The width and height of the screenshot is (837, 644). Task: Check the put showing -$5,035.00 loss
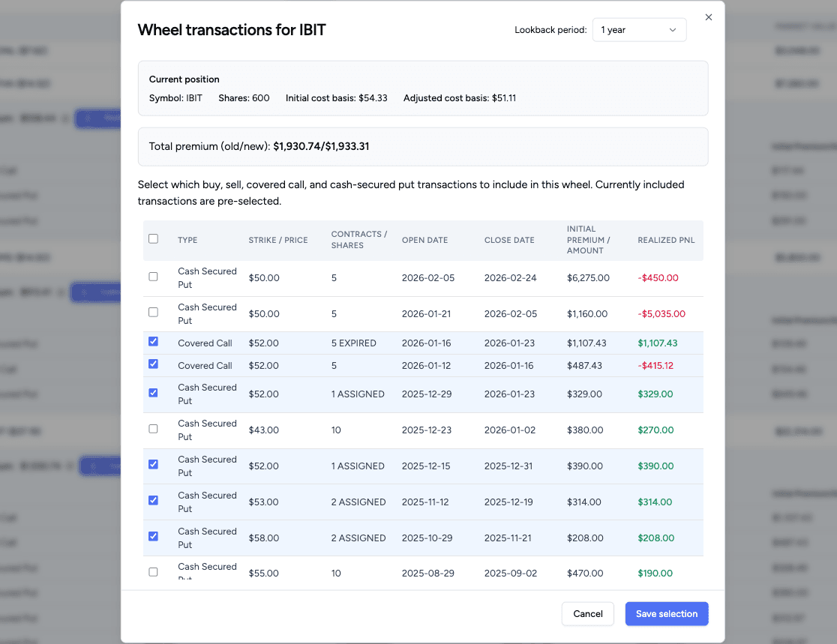coord(153,312)
